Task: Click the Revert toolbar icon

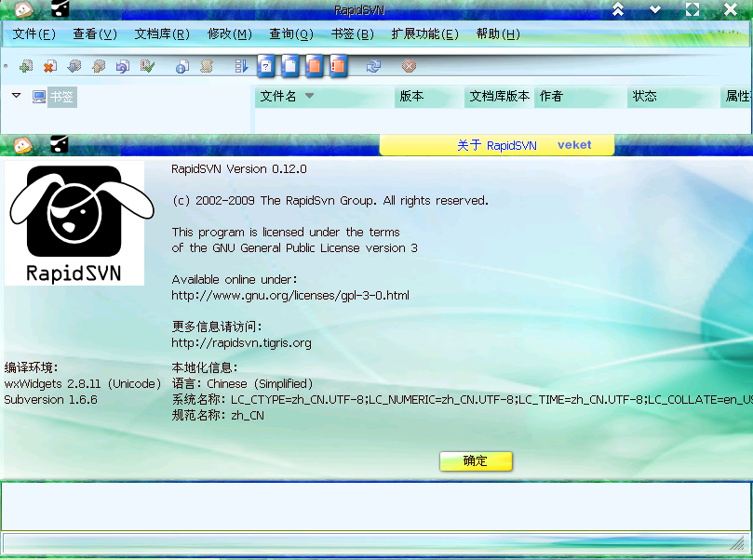Action: point(123,66)
